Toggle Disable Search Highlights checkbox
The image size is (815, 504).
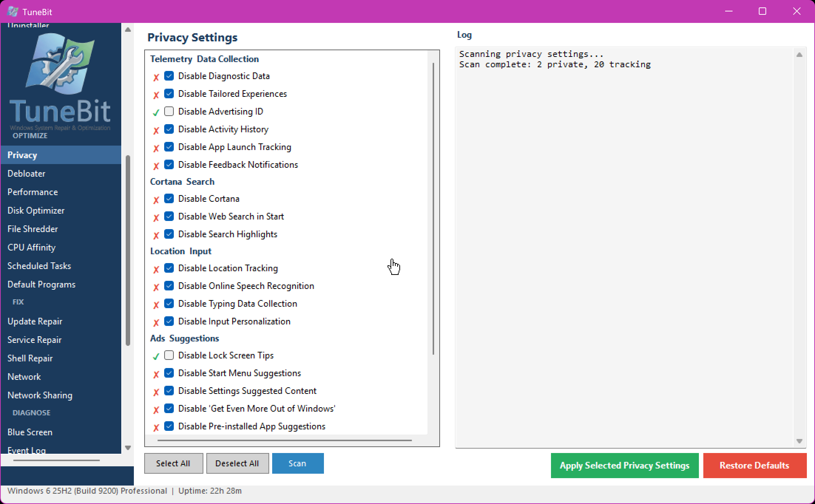(169, 234)
